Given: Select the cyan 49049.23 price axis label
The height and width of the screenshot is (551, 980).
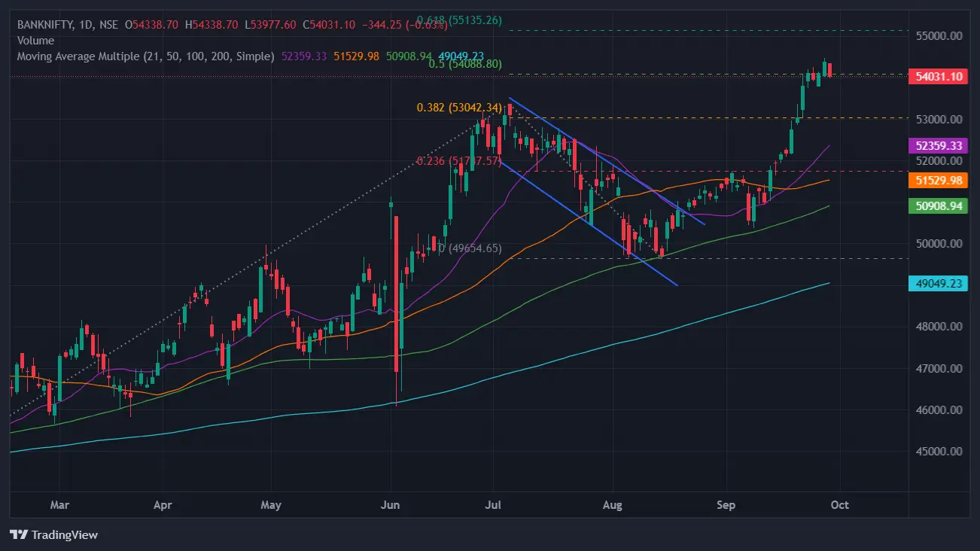Looking at the screenshot, I should [x=937, y=284].
